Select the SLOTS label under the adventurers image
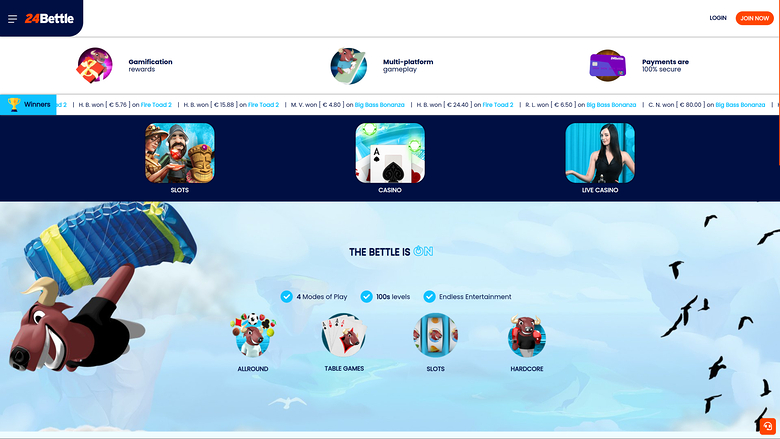780x439 pixels. tap(180, 190)
